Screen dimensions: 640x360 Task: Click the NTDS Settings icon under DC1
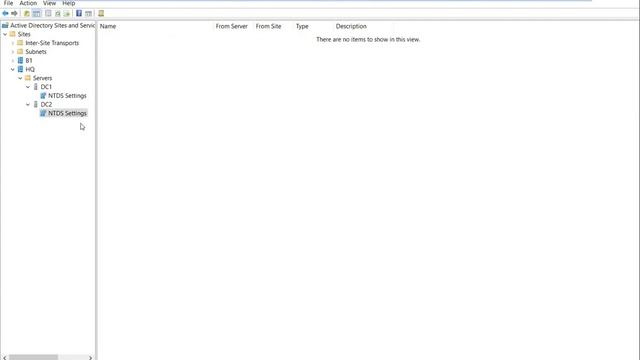click(x=43, y=96)
